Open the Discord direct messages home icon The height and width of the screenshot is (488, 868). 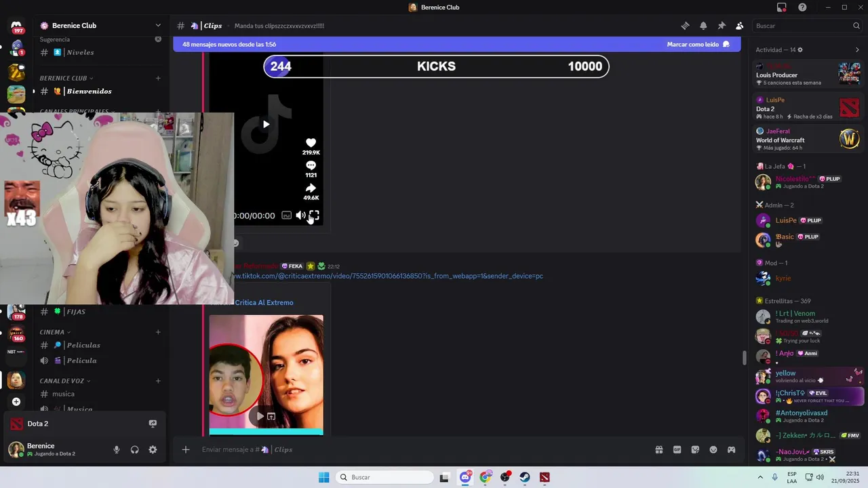[x=16, y=26]
